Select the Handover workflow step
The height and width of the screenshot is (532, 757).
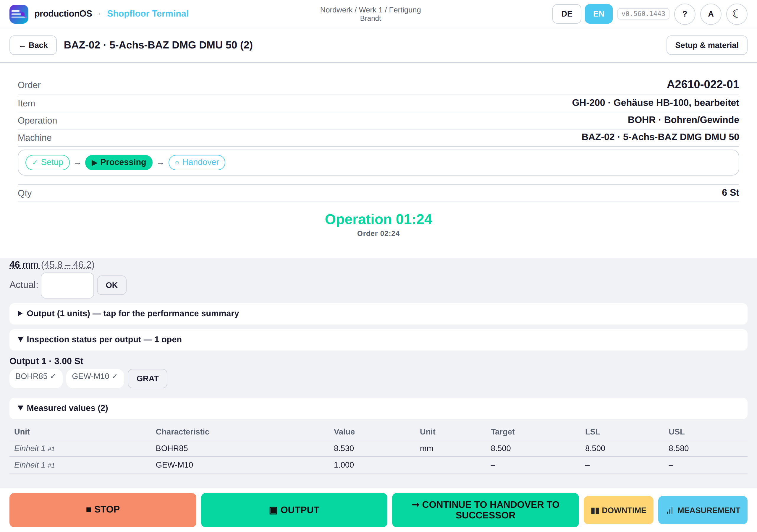point(197,163)
